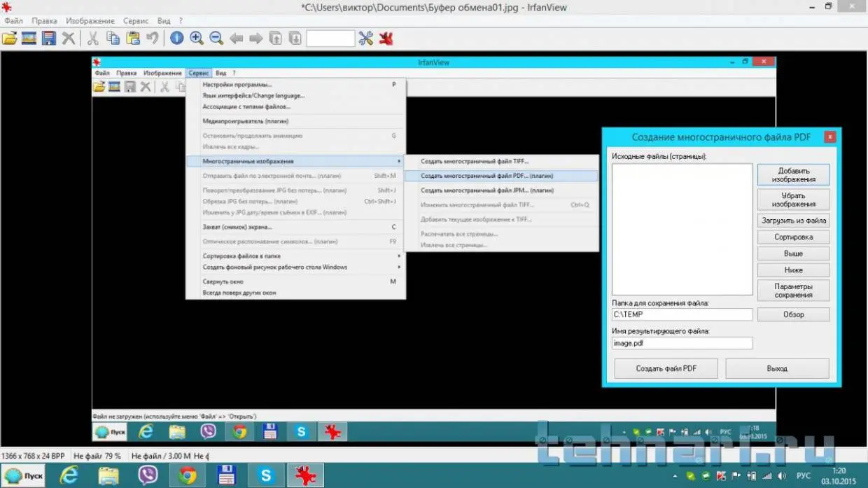Click the pictured Создать файл PDF button
Viewport: 868px width, 488px height.
tap(666, 368)
